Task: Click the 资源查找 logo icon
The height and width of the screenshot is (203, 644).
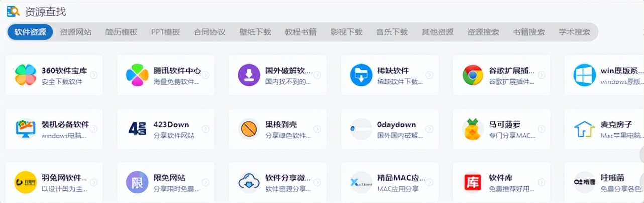Action: (13, 11)
